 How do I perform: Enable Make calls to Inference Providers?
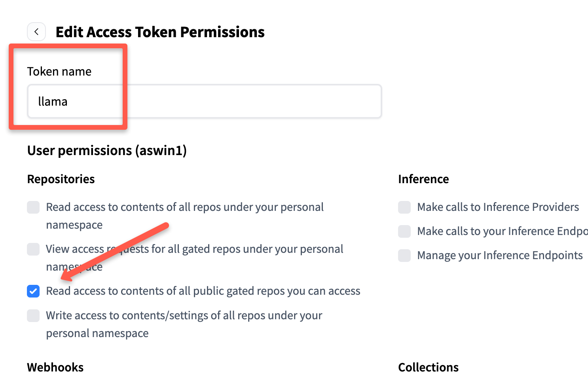click(x=404, y=207)
